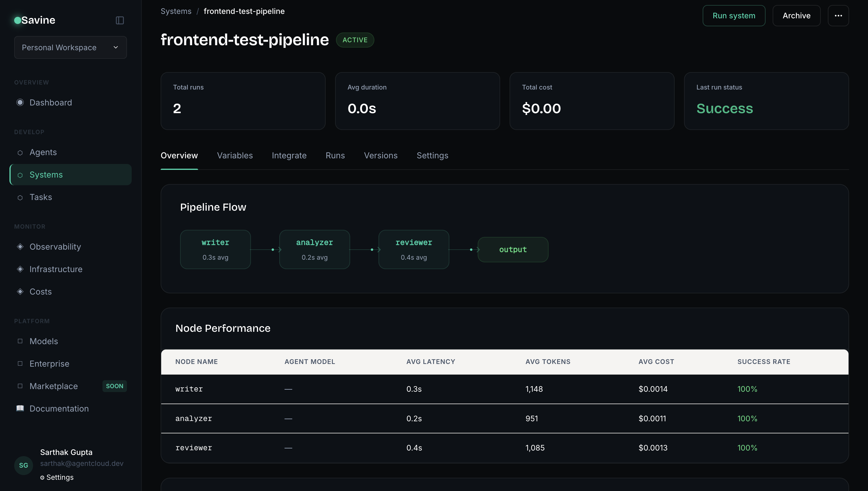Open the Agents sidebar item
The image size is (868, 491).
tap(43, 152)
